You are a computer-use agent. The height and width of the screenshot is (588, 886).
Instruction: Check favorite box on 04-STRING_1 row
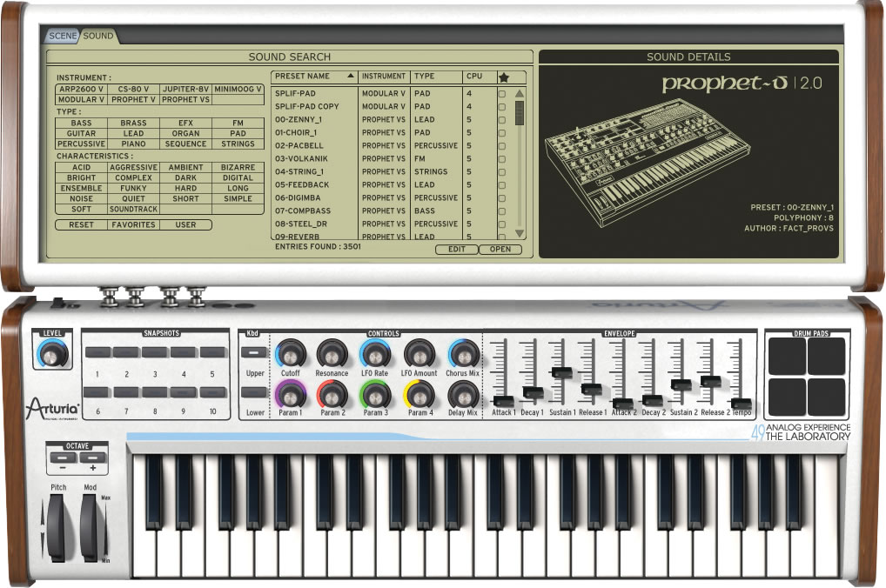(x=502, y=171)
